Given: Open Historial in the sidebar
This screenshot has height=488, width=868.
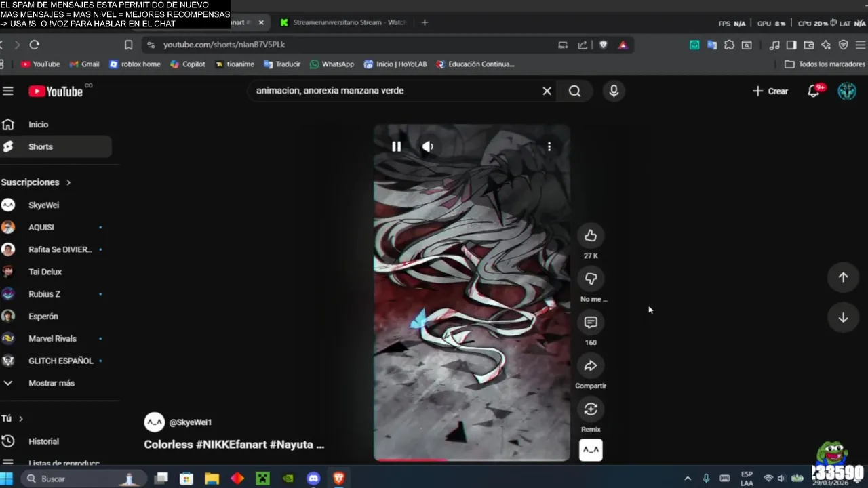Looking at the screenshot, I should click(x=43, y=441).
